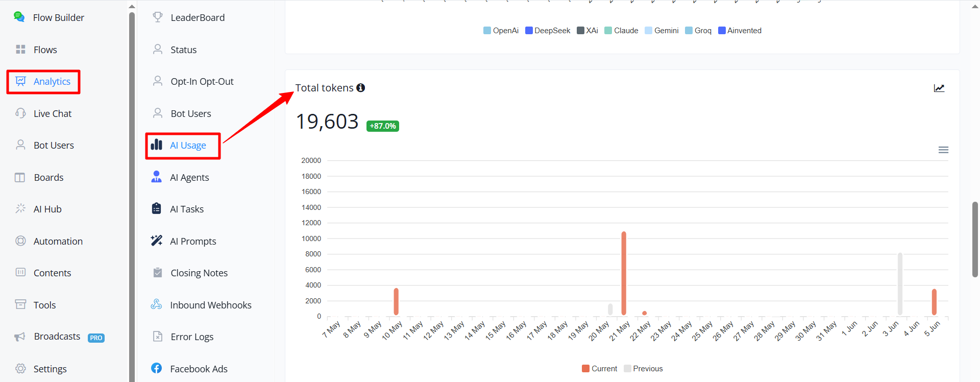
Task: Click the AI Prompts magic wand icon
Action: (157, 241)
